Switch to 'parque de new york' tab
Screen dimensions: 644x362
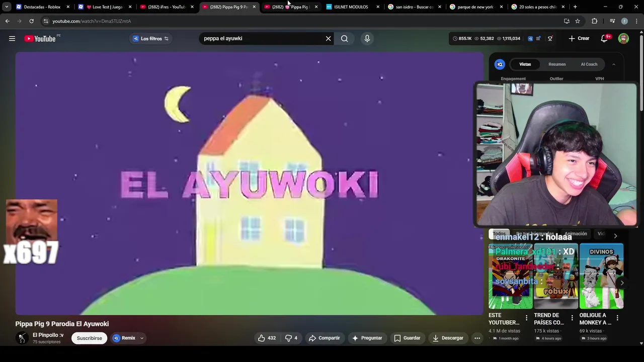point(475,7)
